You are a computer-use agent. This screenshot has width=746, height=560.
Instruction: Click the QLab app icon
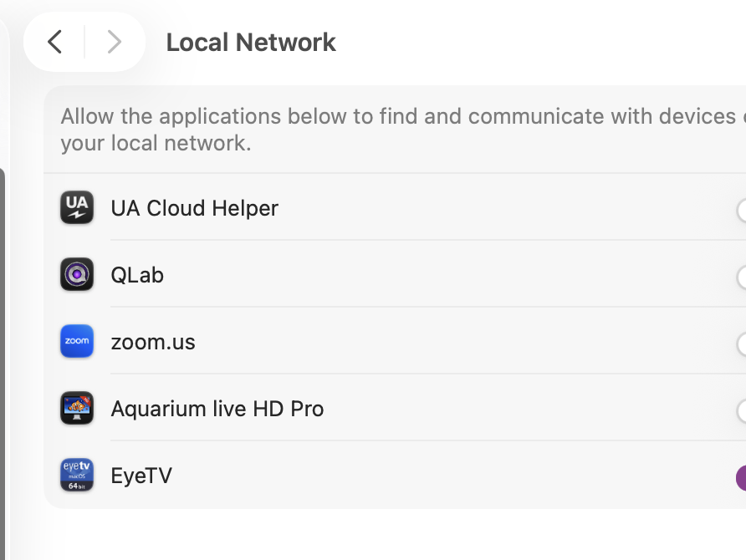[x=77, y=274]
